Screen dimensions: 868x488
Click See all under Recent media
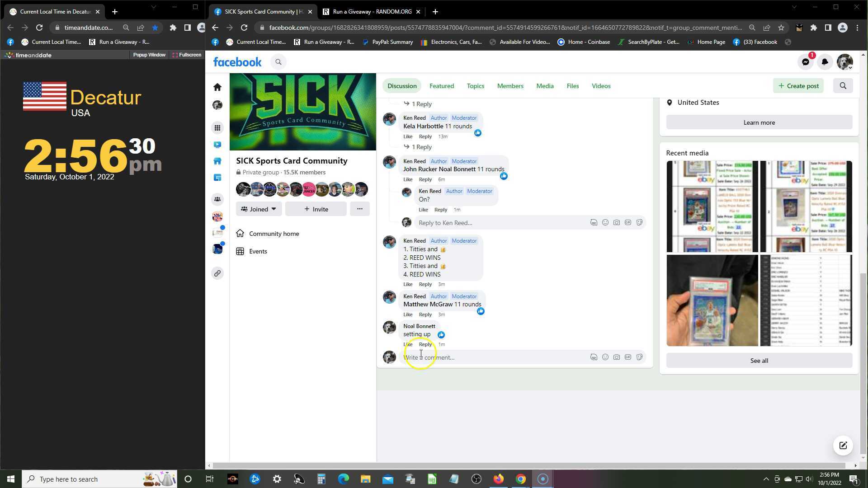click(759, 361)
